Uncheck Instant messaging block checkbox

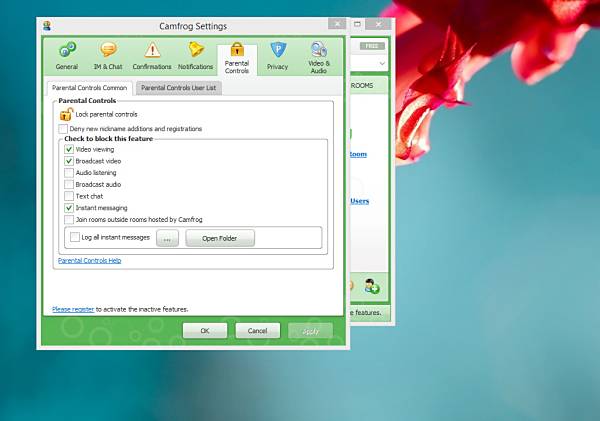pos(69,208)
